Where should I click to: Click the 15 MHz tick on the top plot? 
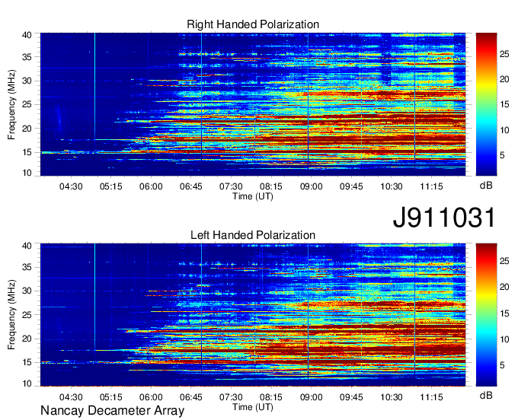[27, 152]
